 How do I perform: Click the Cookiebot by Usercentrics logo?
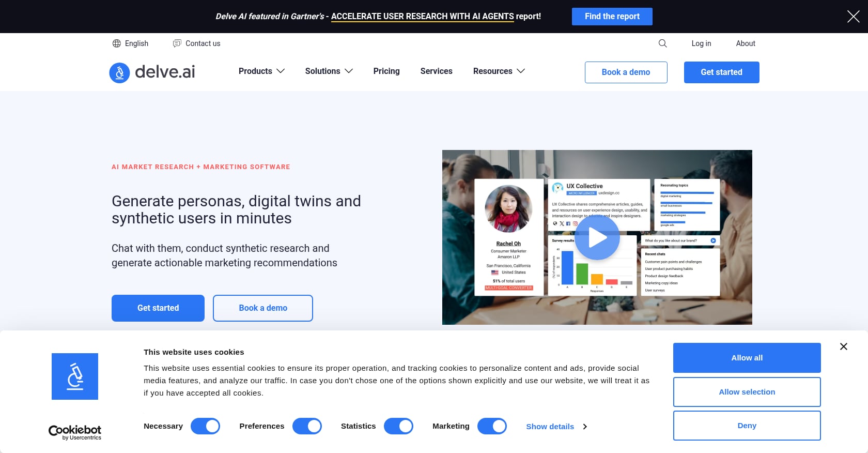(x=75, y=432)
